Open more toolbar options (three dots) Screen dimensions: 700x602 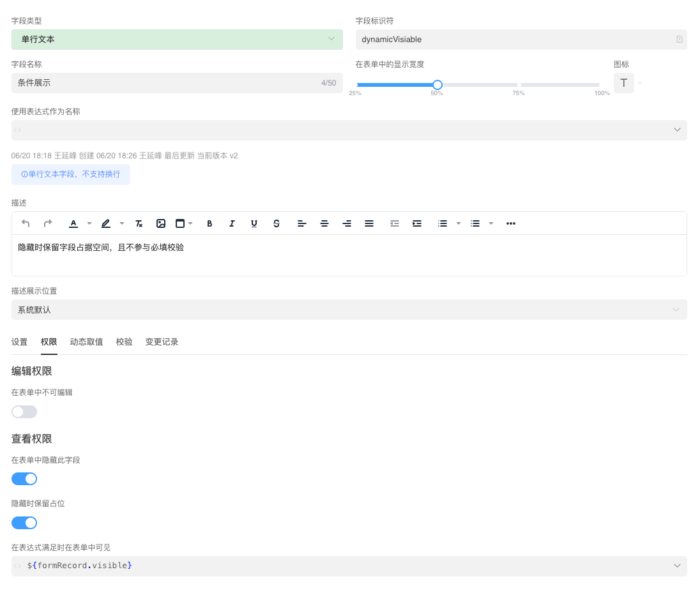[x=510, y=223]
